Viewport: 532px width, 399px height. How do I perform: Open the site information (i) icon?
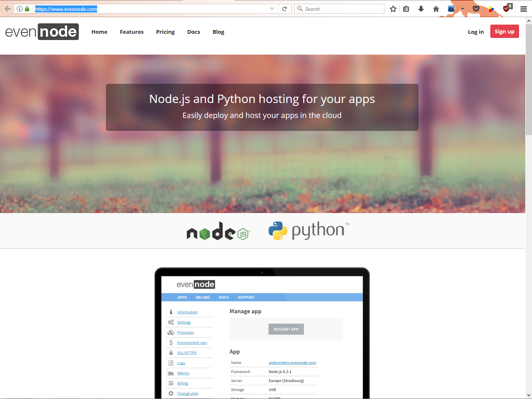pos(20,9)
